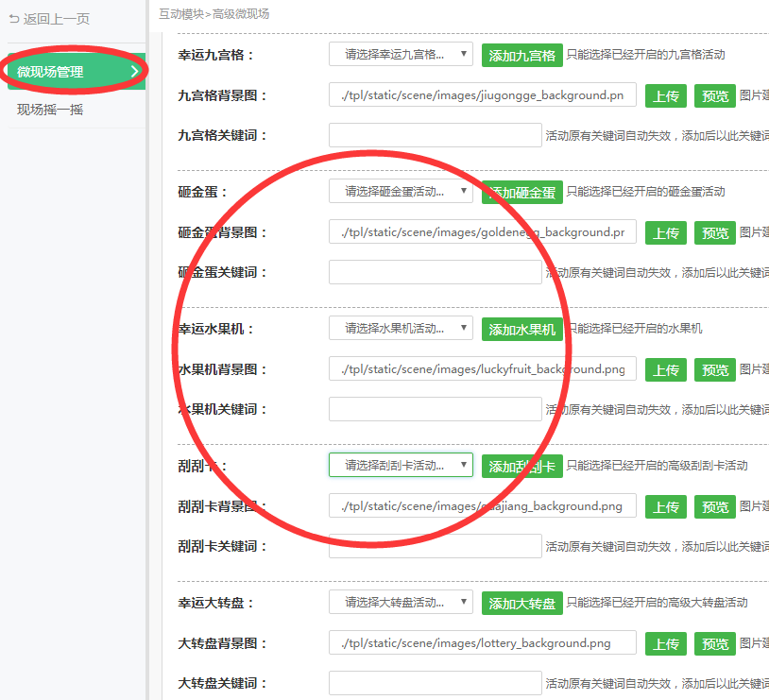Preview the 水果机背景图 image
Screen dimensions: 769x700
715,370
